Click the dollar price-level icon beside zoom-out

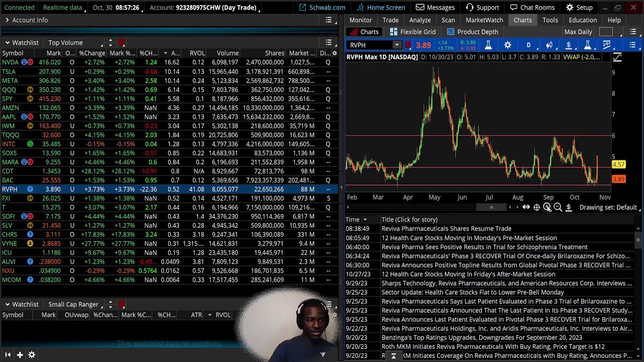coord(569,208)
